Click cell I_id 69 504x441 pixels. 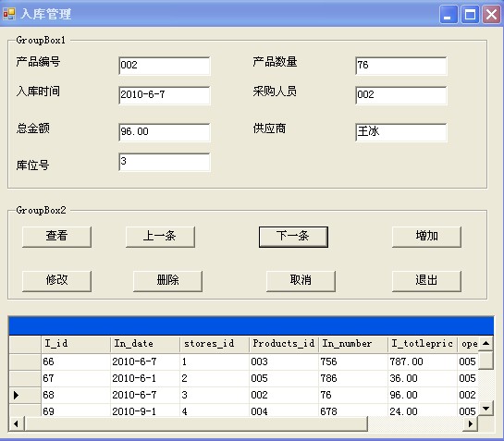76,410
